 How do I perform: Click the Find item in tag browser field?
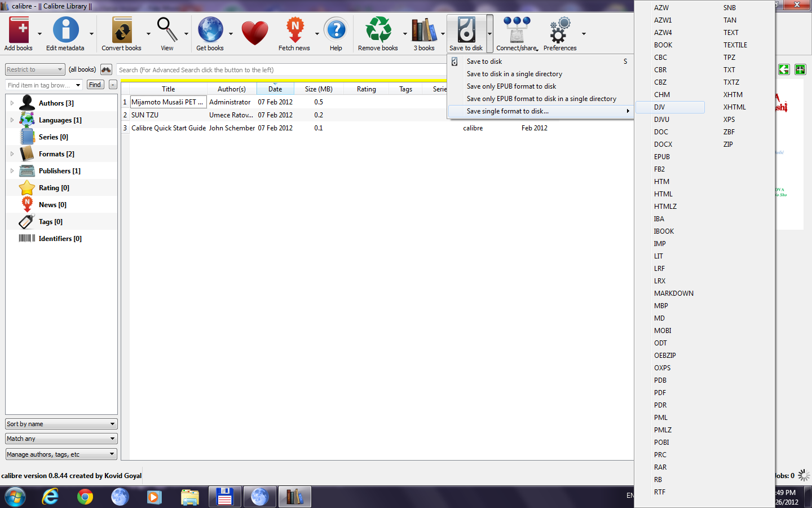[44, 85]
